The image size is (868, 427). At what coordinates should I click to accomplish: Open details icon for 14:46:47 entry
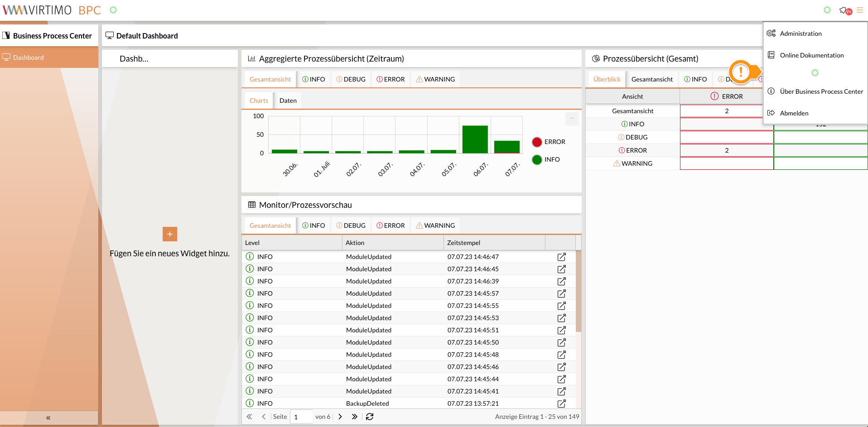561,257
